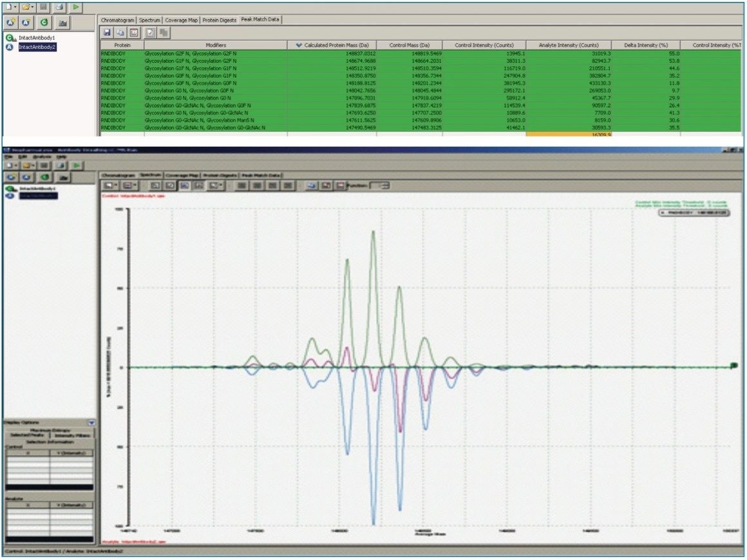Image resolution: width=747 pixels, height=560 pixels.
Task: Collapse the Display Options panel arrow
Action: 91,423
